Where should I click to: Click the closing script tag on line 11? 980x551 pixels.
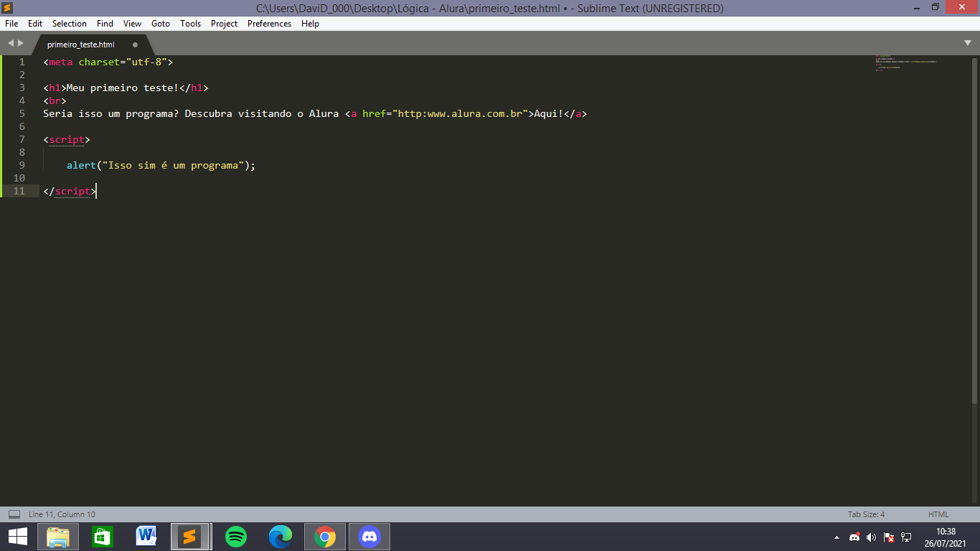(x=70, y=191)
